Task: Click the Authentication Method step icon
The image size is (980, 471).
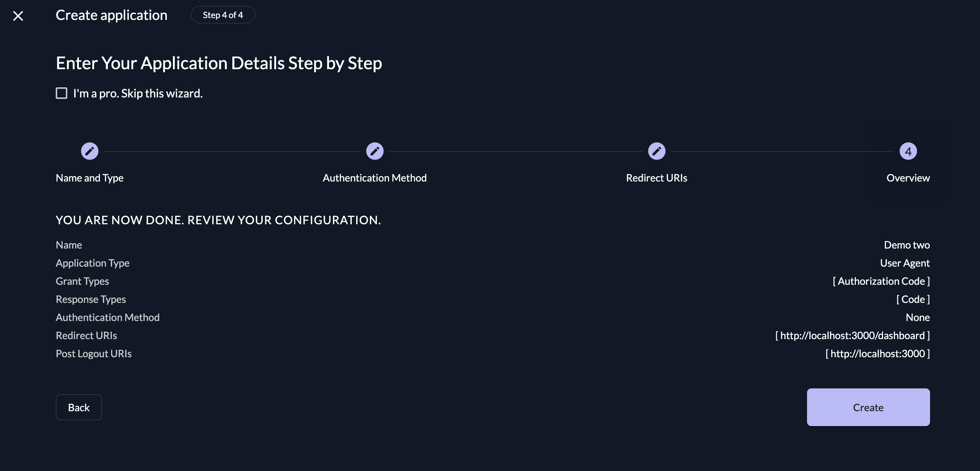Action: pyautogui.click(x=374, y=151)
